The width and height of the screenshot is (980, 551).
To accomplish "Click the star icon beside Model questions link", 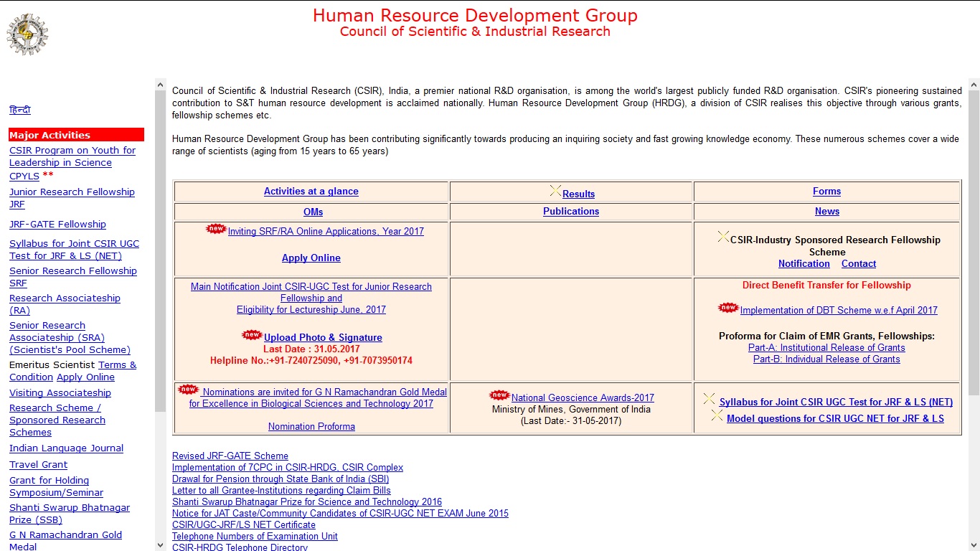I will tap(717, 415).
